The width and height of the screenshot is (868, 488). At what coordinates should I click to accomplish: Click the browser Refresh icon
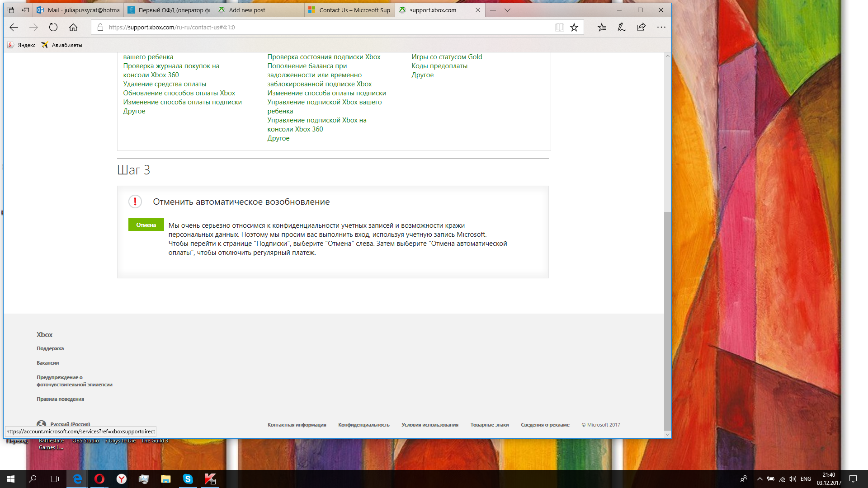(53, 27)
